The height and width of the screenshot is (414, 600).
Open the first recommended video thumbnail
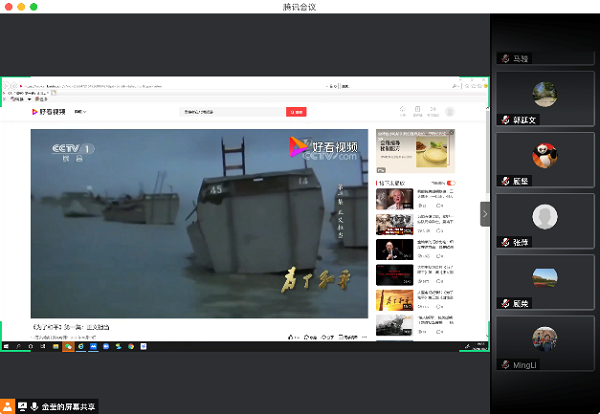click(x=394, y=198)
